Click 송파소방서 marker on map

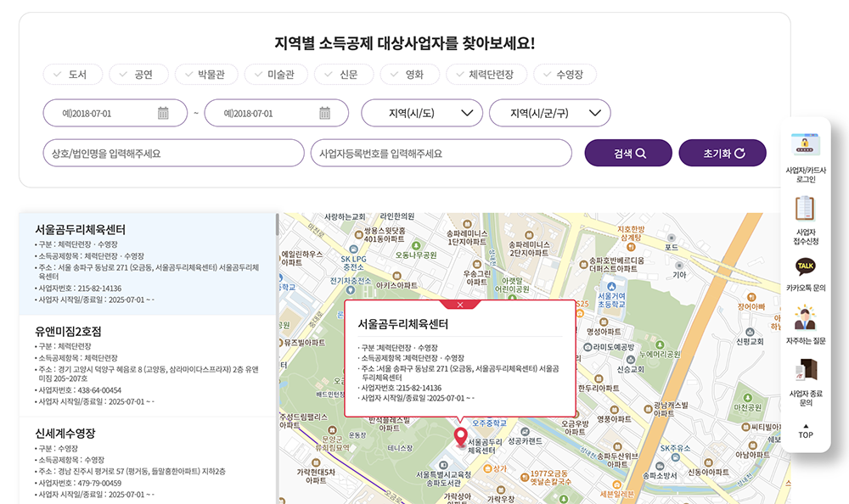coord(660,466)
